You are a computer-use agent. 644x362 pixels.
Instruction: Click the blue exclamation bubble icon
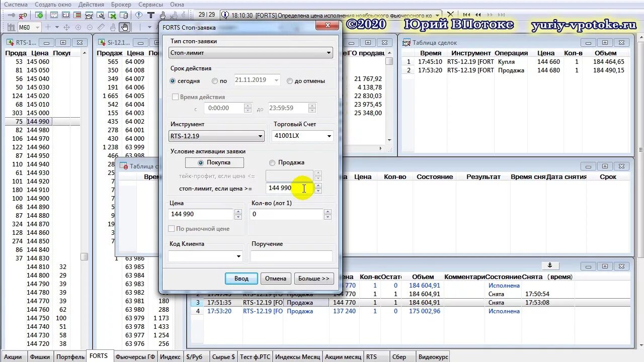point(138,15)
